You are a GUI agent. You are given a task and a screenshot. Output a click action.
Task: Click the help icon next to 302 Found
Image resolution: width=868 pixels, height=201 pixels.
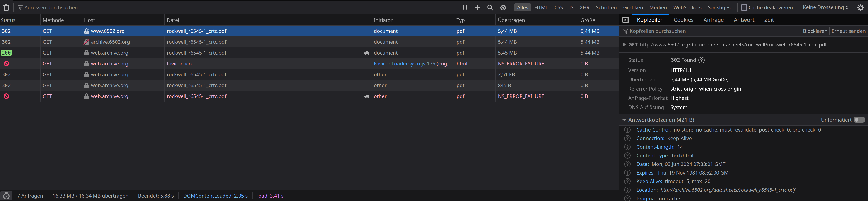coord(702,60)
